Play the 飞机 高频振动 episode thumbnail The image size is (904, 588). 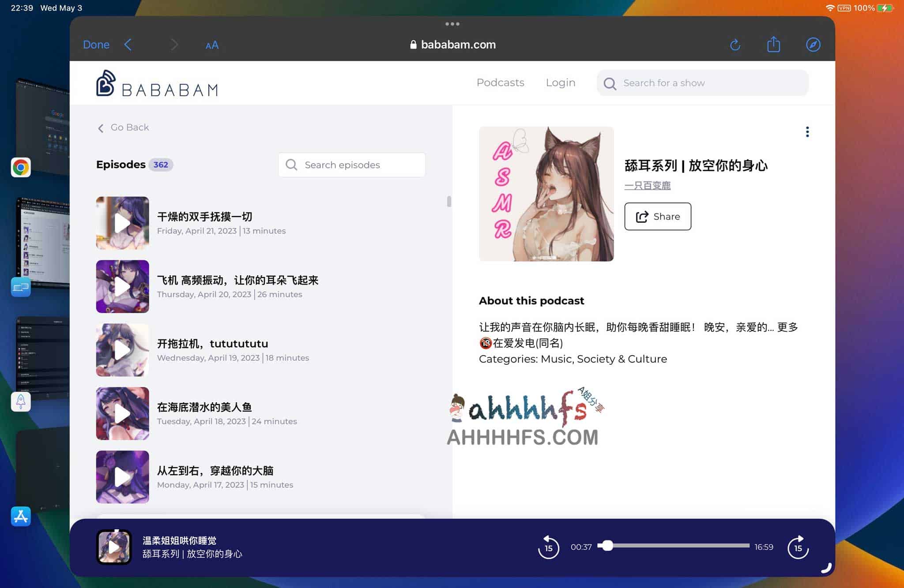tap(122, 287)
